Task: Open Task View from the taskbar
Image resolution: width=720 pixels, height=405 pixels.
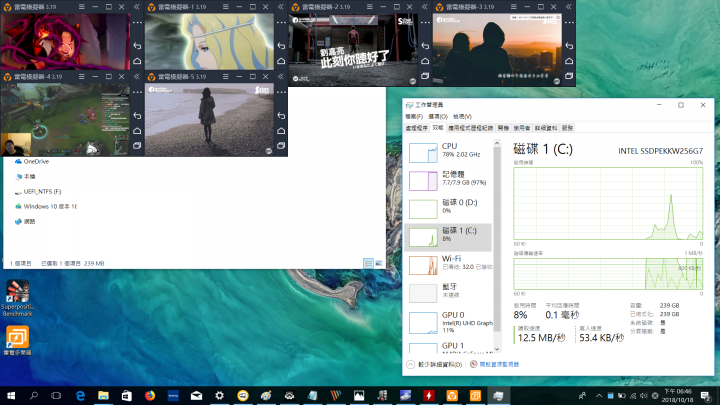Action: pyautogui.click(x=56, y=395)
